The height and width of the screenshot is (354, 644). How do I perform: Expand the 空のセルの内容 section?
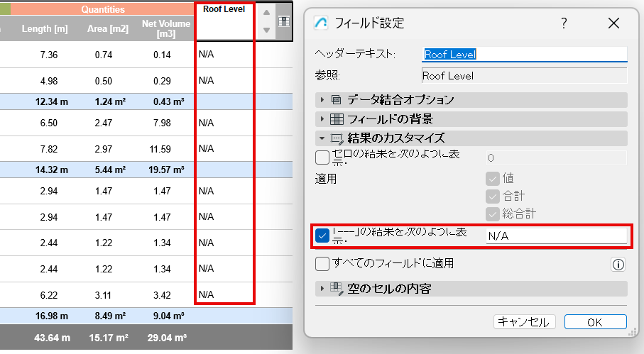(471, 289)
